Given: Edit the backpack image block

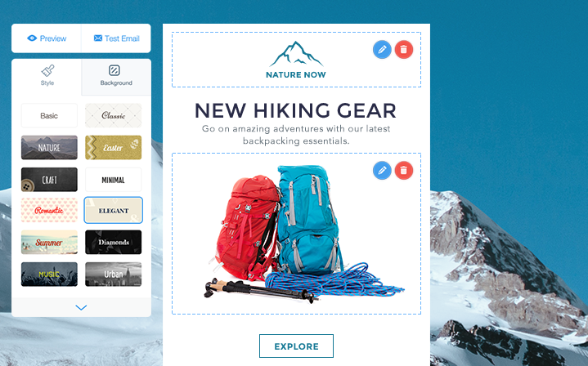Looking at the screenshot, I should tap(382, 171).
